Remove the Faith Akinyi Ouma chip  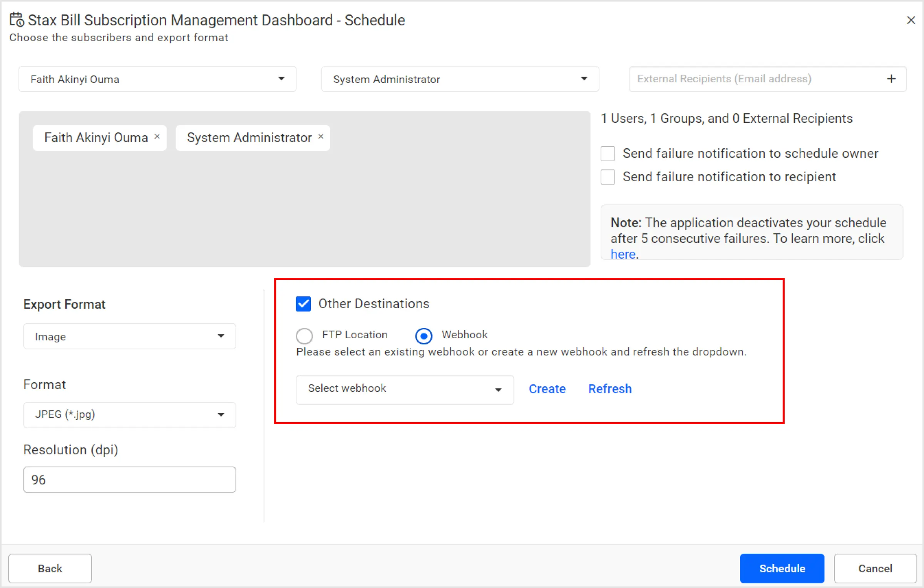157,136
